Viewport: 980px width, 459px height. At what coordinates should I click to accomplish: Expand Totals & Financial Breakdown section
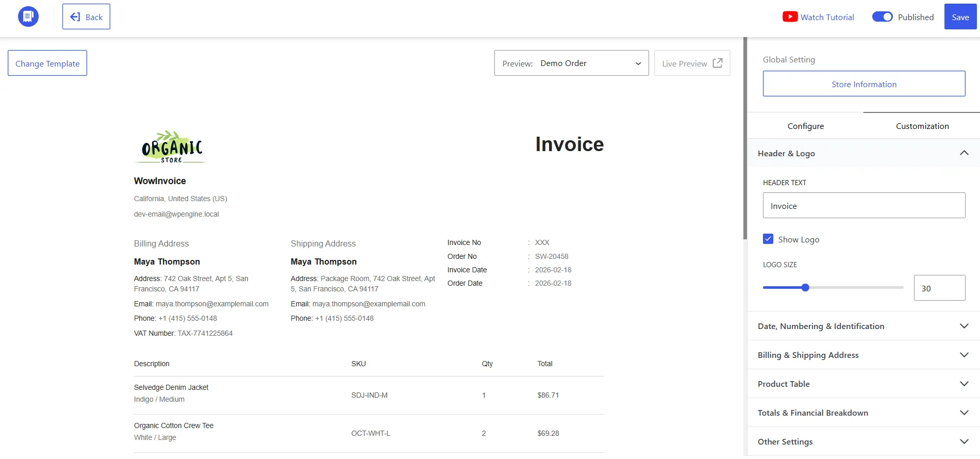pyautogui.click(x=863, y=413)
